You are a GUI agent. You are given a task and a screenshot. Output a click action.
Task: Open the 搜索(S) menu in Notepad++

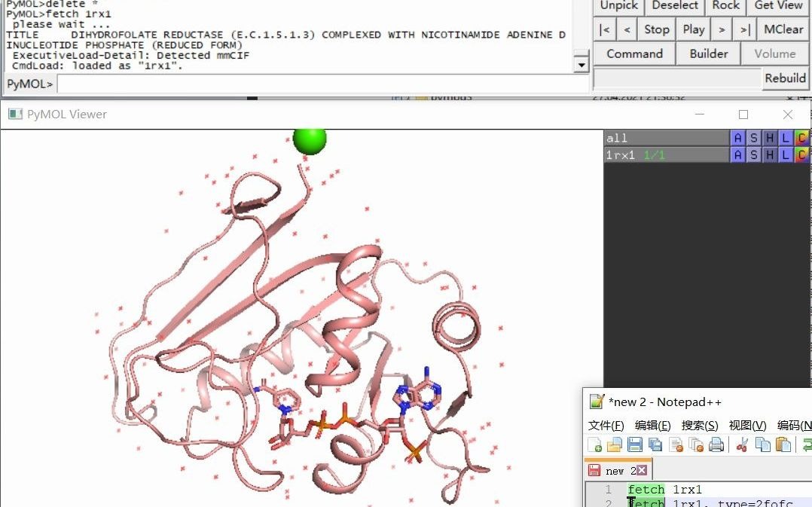(x=699, y=425)
